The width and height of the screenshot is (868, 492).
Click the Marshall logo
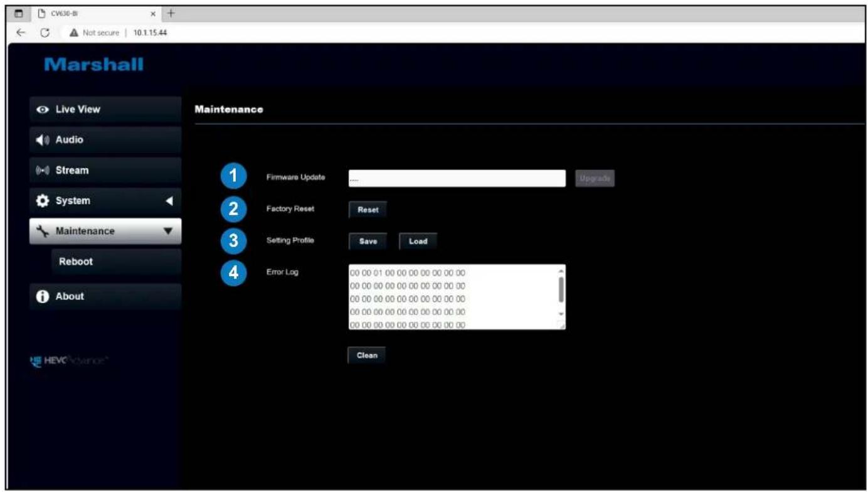[94, 65]
